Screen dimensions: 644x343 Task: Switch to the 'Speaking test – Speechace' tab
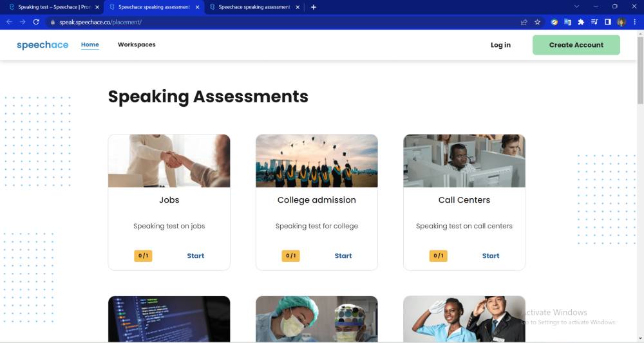(54, 7)
